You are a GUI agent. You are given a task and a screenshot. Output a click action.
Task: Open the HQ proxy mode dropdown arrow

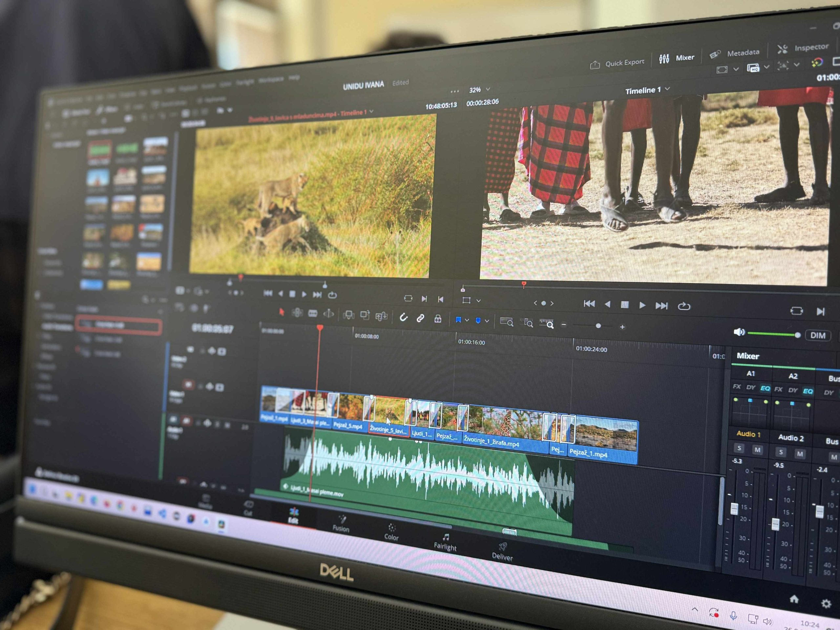click(767, 67)
